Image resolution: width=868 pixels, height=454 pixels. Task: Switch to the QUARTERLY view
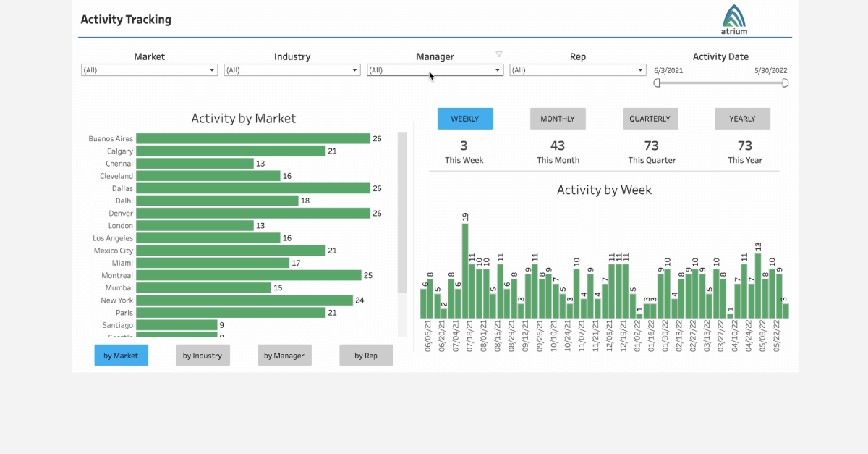(x=650, y=118)
